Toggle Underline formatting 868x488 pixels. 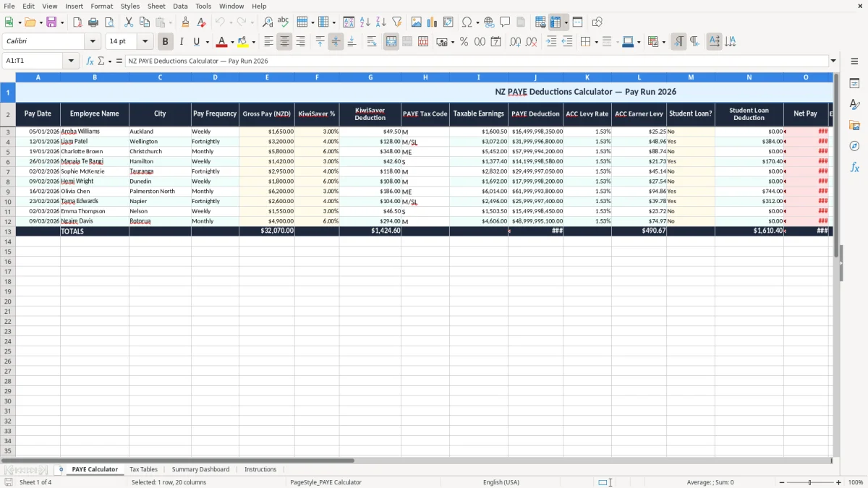(x=196, y=42)
